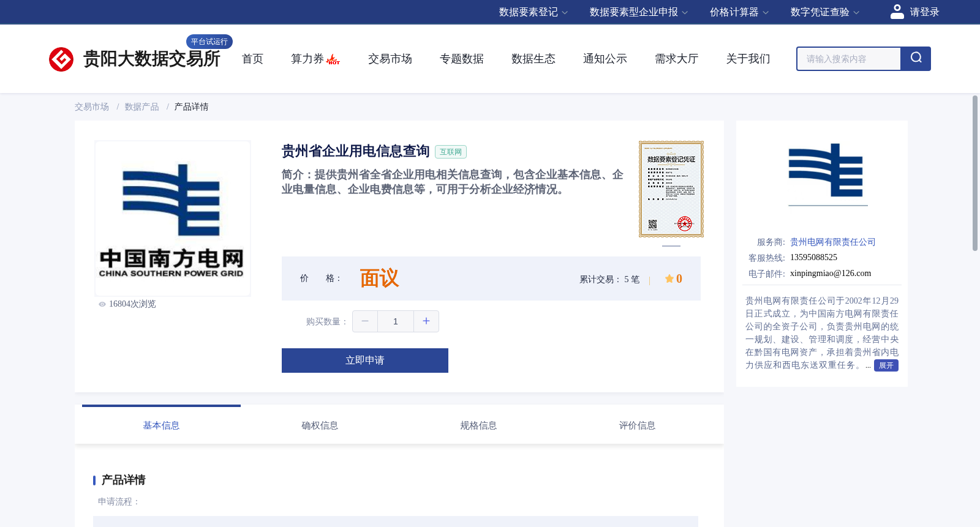Screen dimensions: 980x527
Task: Open 关于我们 navigation item
Action: 748,59
